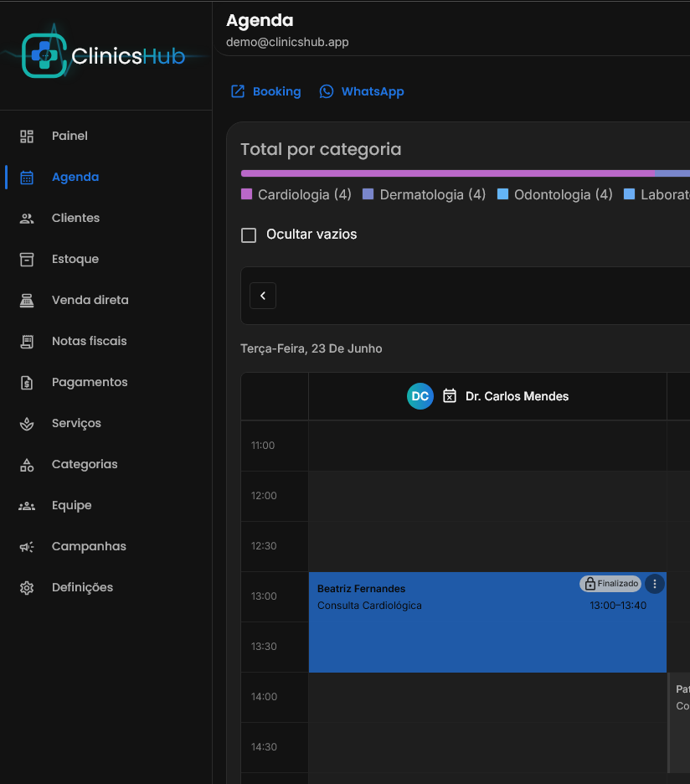This screenshot has width=690, height=784.
Task: Click the 12:30 empty time slot
Action: point(487,546)
